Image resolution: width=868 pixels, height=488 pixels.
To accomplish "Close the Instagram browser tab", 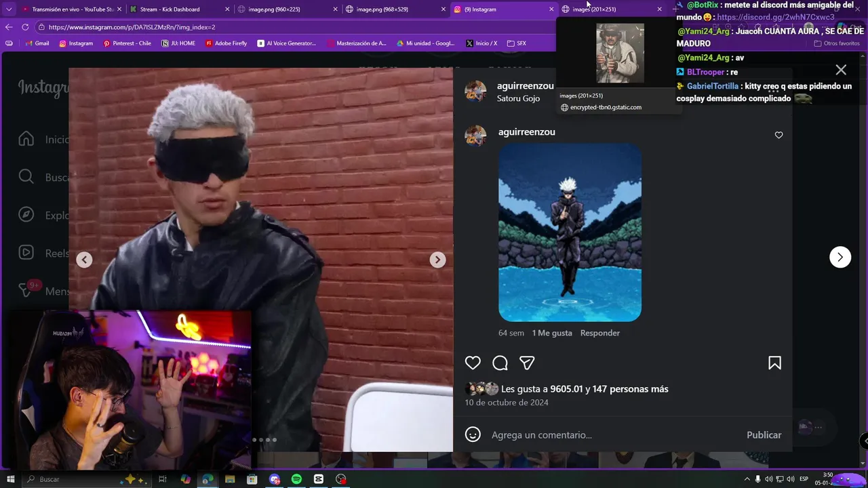I will pos(551,9).
